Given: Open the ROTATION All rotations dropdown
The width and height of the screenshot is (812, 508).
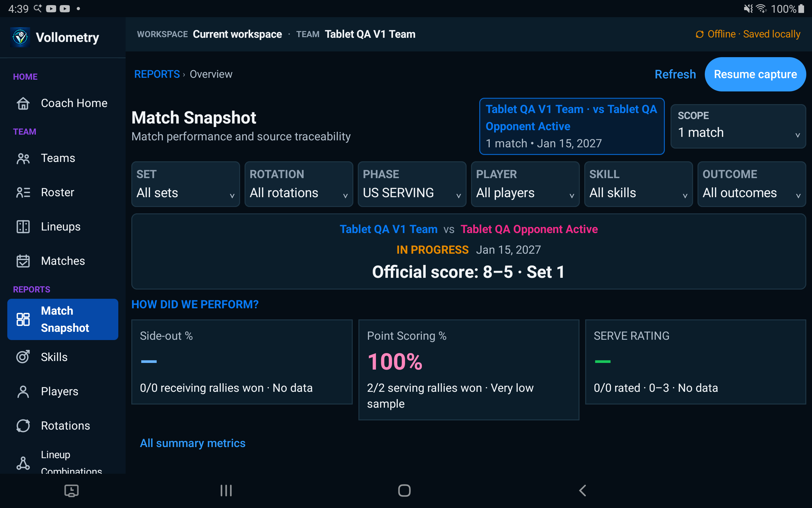Looking at the screenshot, I should pos(298,184).
